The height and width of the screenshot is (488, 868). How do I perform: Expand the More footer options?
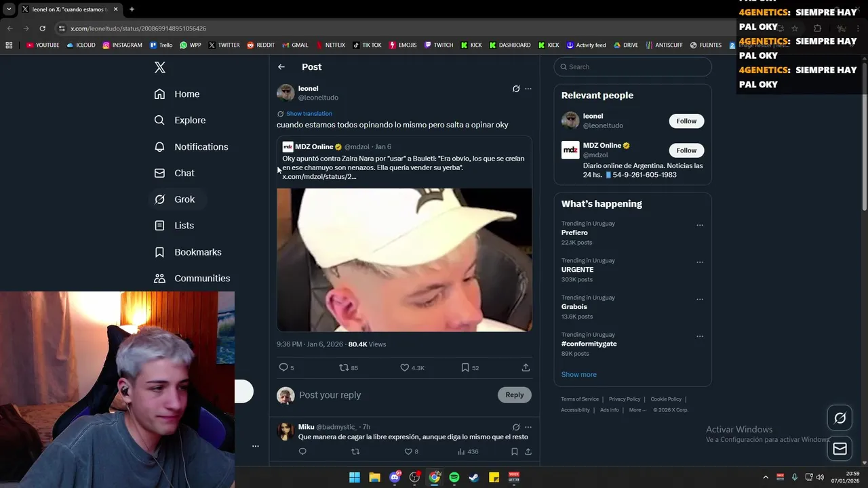point(637,410)
